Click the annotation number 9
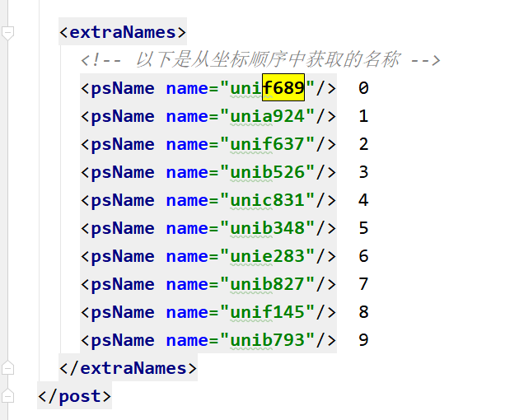Image resolution: width=505 pixels, height=420 pixels. [363, 340]
